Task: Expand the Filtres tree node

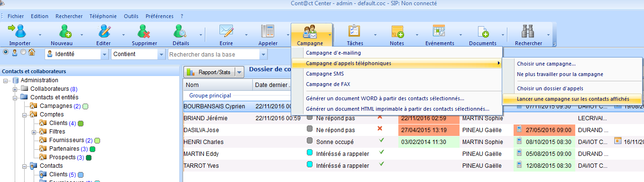Action: tap(34, 132)
